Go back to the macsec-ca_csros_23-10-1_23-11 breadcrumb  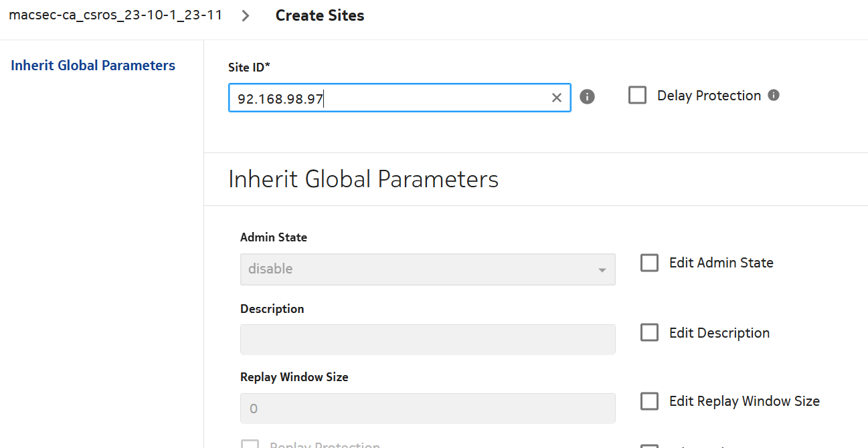pos(115,15)
